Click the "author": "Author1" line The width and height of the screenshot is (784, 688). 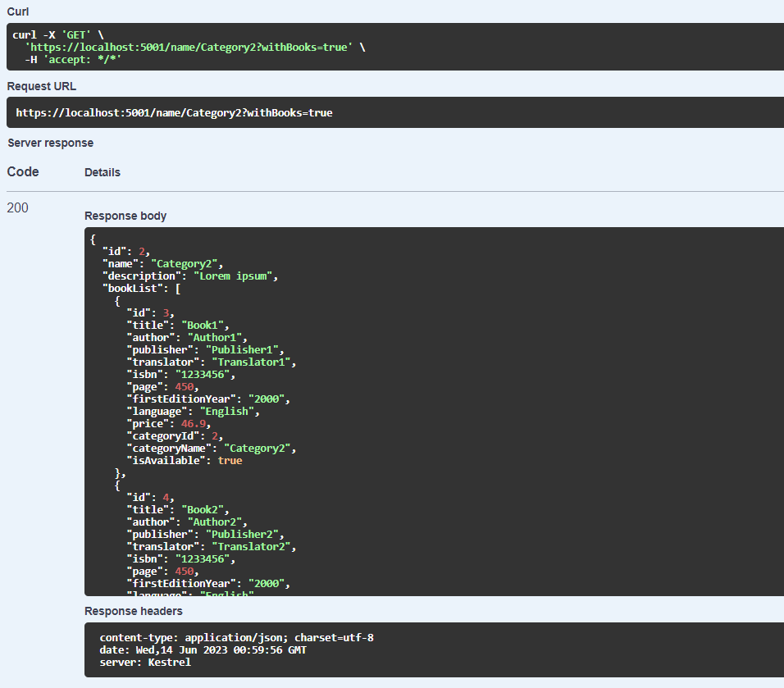click(x=187, y=338)
